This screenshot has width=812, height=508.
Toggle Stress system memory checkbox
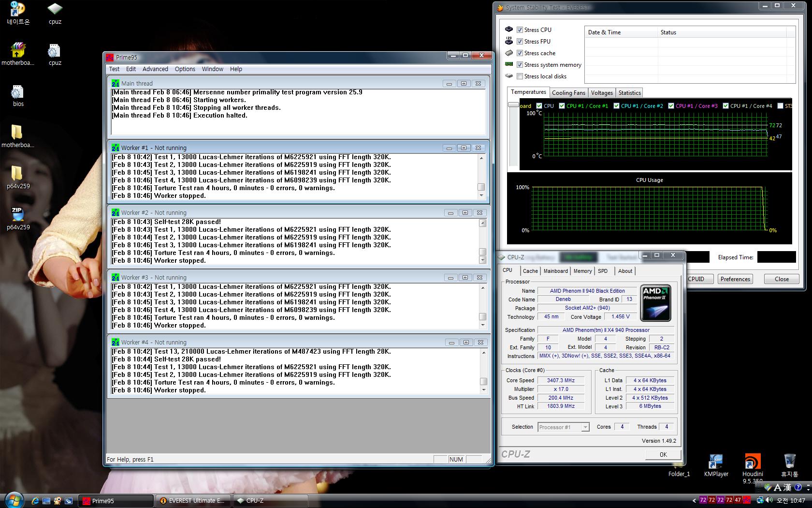[520, 64]
